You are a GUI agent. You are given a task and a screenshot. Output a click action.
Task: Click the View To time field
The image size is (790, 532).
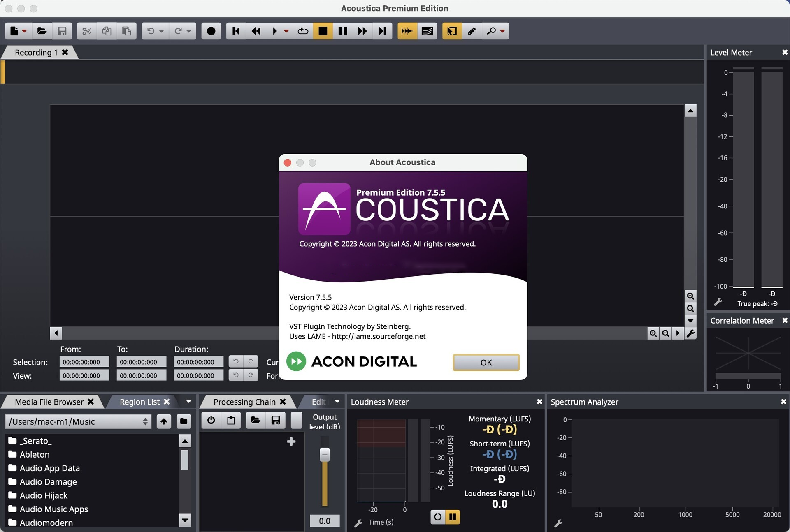[x=142, y=375]
